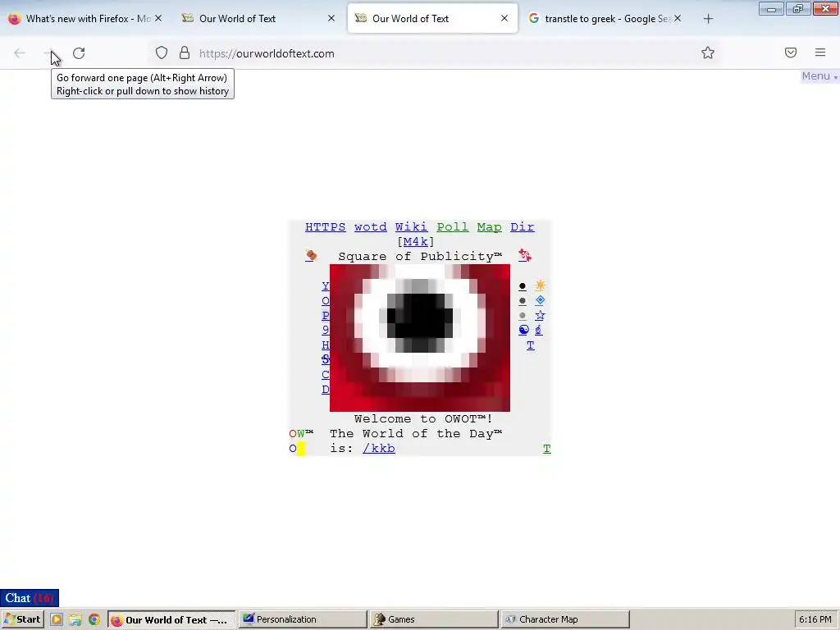Expand the page Menu dropdown
This screenshot has height=630, width=840.
(819, 76)
